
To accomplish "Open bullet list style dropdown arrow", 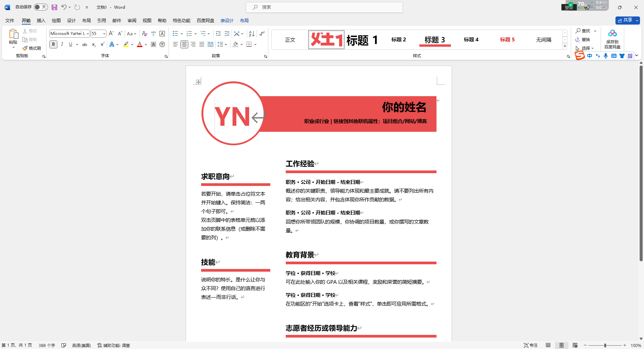I will [182, 34].
